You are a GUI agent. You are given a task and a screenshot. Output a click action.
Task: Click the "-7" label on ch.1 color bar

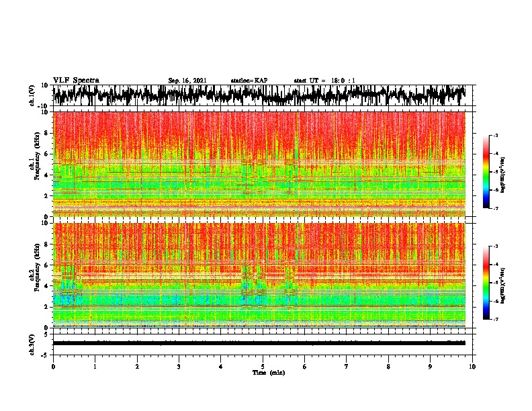click(495, 208)
